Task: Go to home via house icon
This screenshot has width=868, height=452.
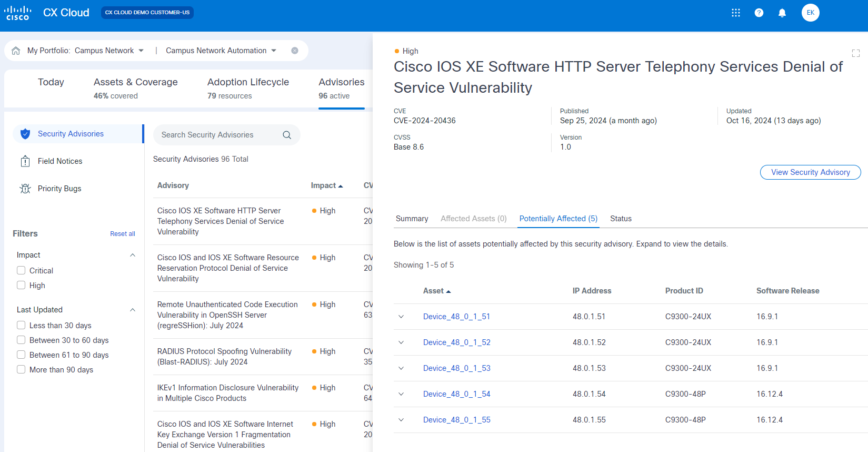Action: [x=16, y=51]
